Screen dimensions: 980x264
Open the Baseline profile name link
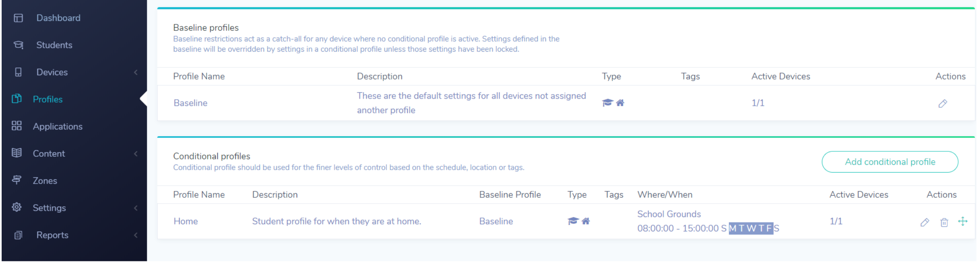(x=190, y=103)
